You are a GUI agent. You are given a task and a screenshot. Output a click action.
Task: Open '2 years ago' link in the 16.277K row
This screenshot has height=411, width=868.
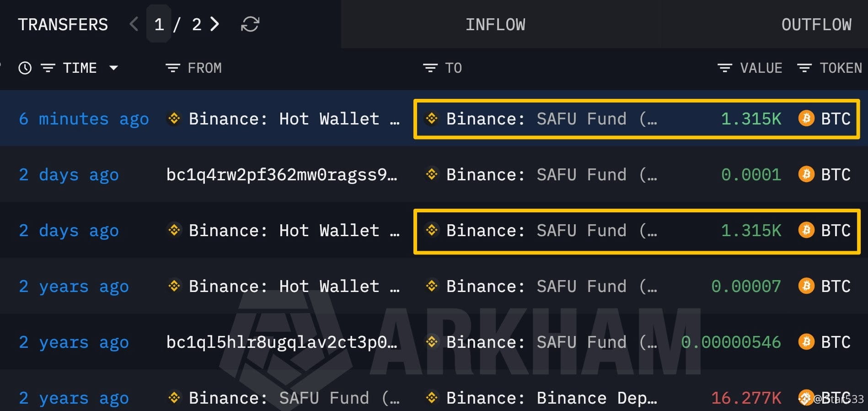(x=74, y=398)
